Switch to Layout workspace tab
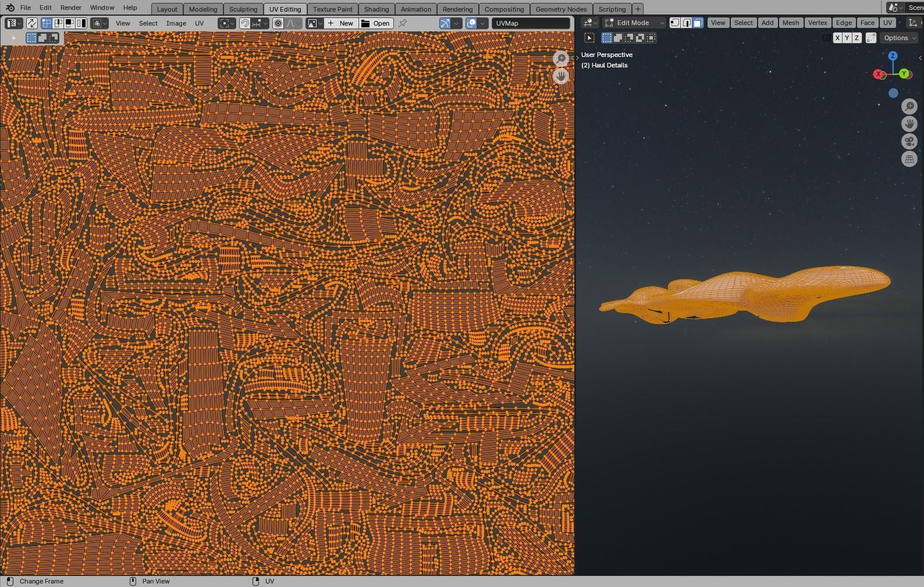924x587 pixels. [x=167, y=9]
